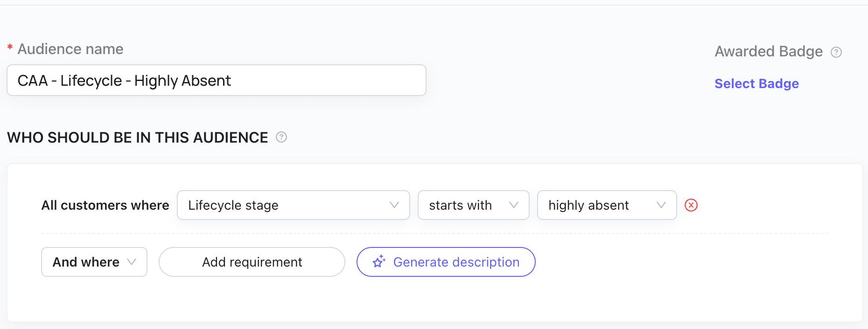The width and height of the screenshot is (868, 329).
Task: Click the help icon beside Awarded Badge
Action: point(836,52)
